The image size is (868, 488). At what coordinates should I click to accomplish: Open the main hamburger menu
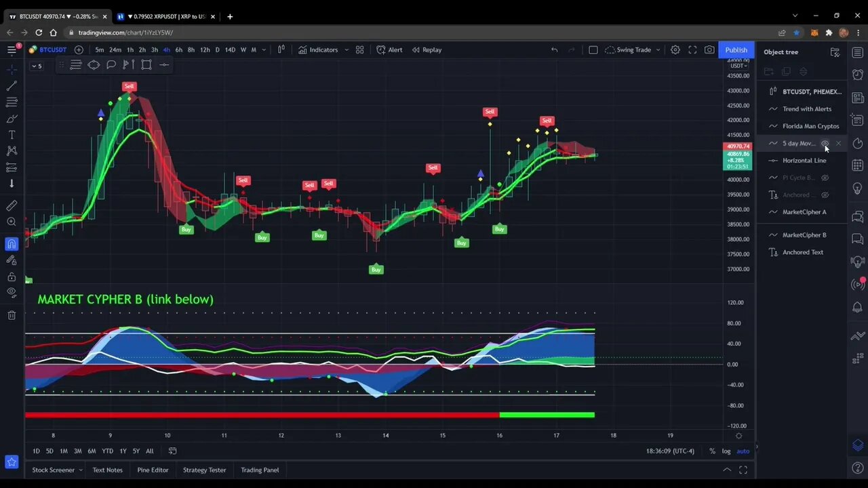coord(12,49)
